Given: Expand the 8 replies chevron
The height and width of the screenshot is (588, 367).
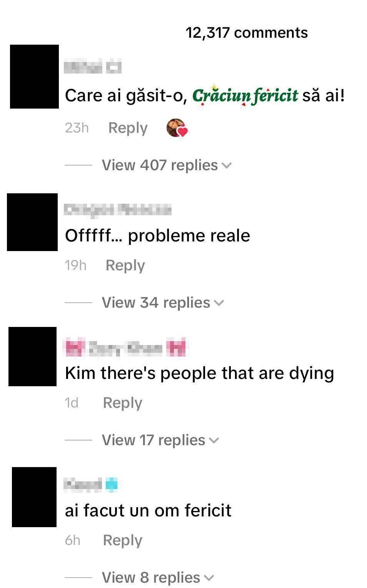Looking at the screenshot, I should (x=209, y=578).
